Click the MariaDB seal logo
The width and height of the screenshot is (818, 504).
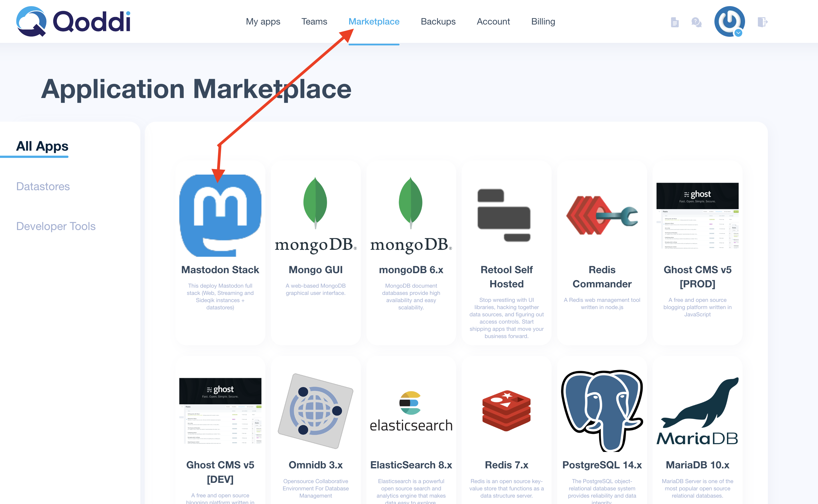(x=697, y=411)
